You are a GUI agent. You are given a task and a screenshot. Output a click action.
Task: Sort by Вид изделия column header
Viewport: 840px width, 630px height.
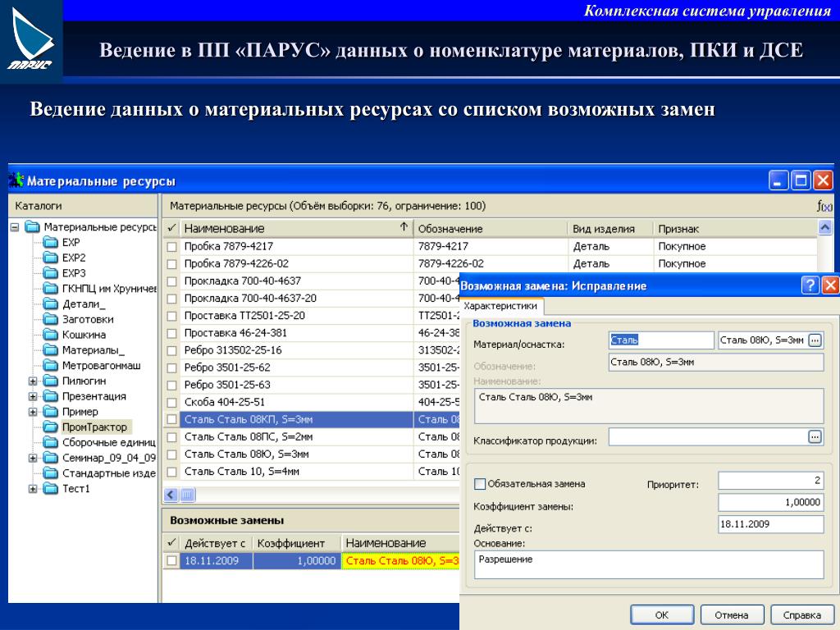tap(610, 228)
